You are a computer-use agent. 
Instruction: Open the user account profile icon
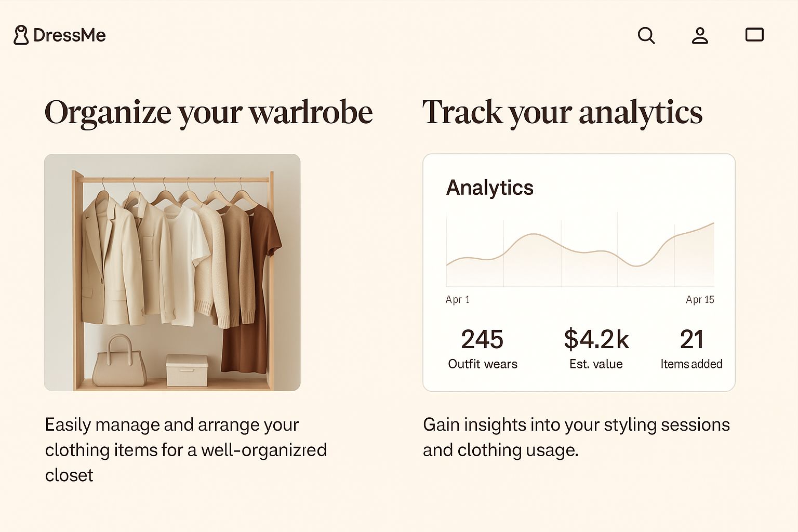click(700, 35)
